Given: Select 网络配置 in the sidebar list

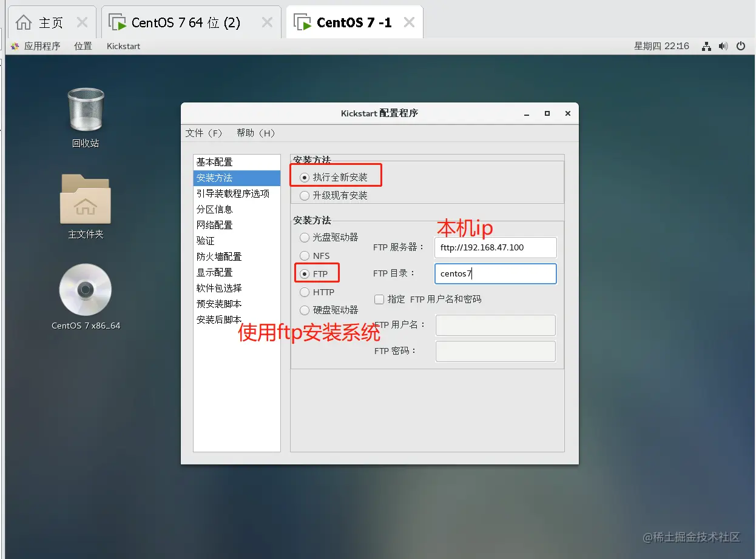Looking at the screenshot, I should pyautogui.click(x=237, y=226).
